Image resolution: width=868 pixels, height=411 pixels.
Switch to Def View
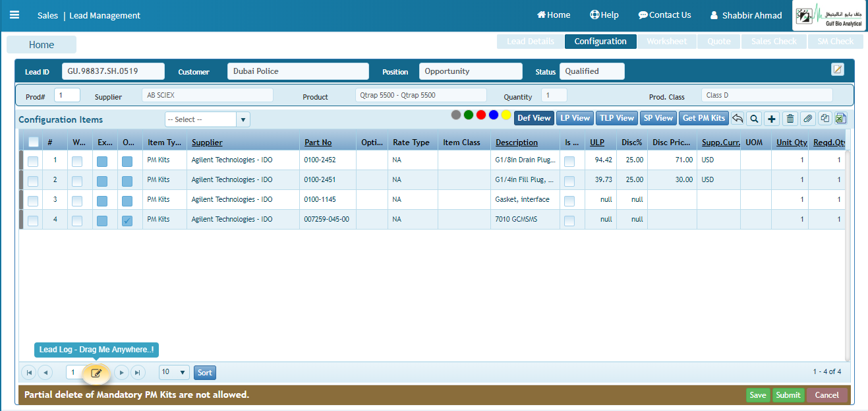click(x=534, y=118)
